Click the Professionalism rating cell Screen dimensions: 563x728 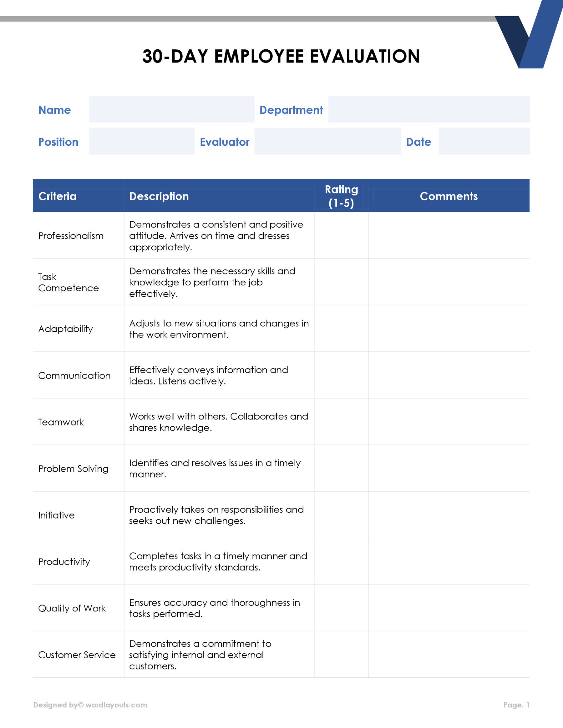(x=341, y=235)
